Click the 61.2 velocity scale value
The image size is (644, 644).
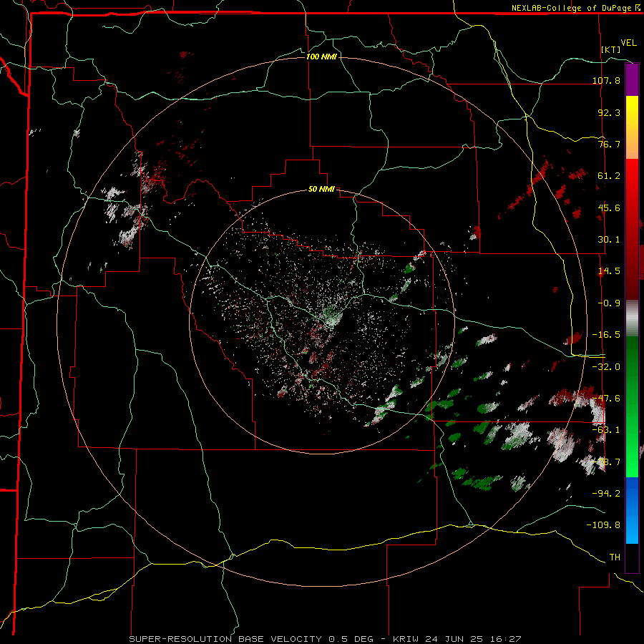(x=609, y=176)
